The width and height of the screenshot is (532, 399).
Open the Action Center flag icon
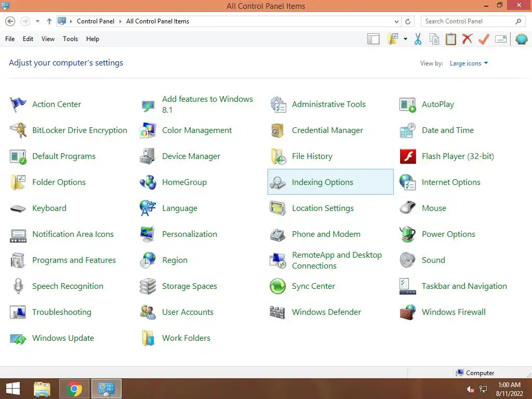click(x=18, y=104)
